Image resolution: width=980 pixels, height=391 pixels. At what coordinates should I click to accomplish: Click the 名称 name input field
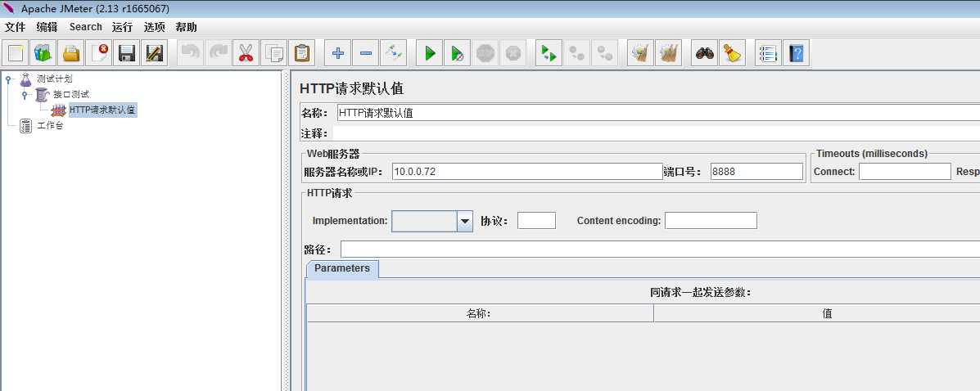[658, 113]
